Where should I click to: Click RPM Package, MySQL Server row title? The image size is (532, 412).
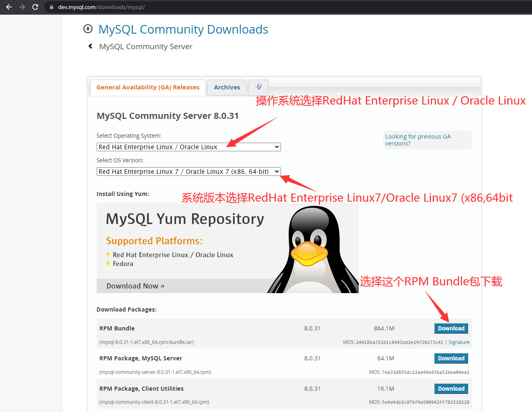(141, 358)
